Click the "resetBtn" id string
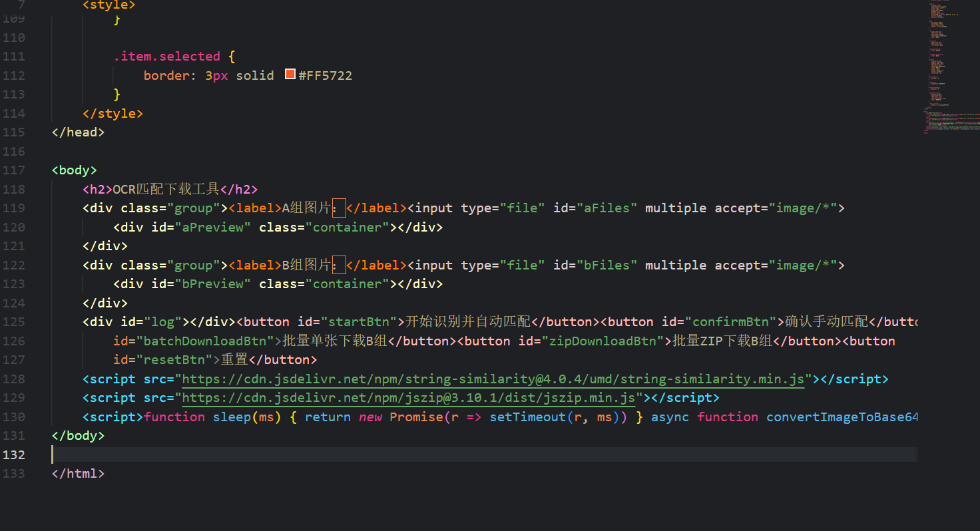 click(174, 360)
